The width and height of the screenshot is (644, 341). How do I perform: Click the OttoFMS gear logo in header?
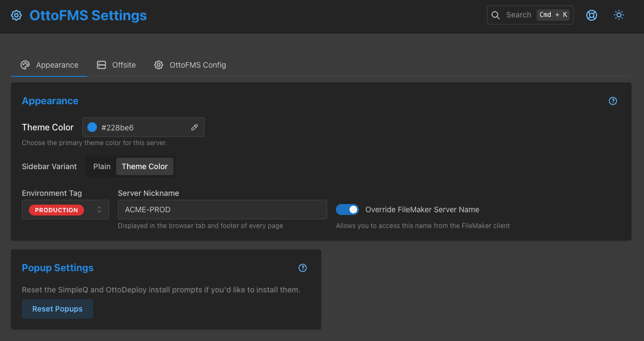16,15
